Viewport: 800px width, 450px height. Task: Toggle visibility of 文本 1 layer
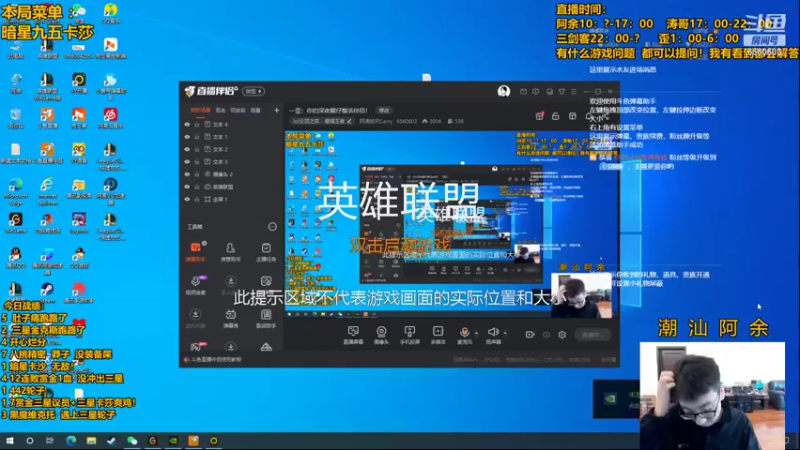[187, 137]
